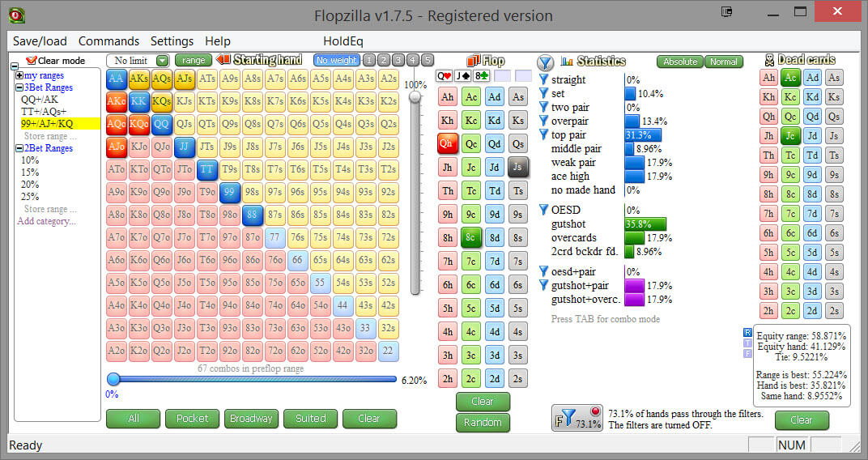Click the 8 of clubs flop slot
This screenshot has width=868, height=460.
coord(481,76)
